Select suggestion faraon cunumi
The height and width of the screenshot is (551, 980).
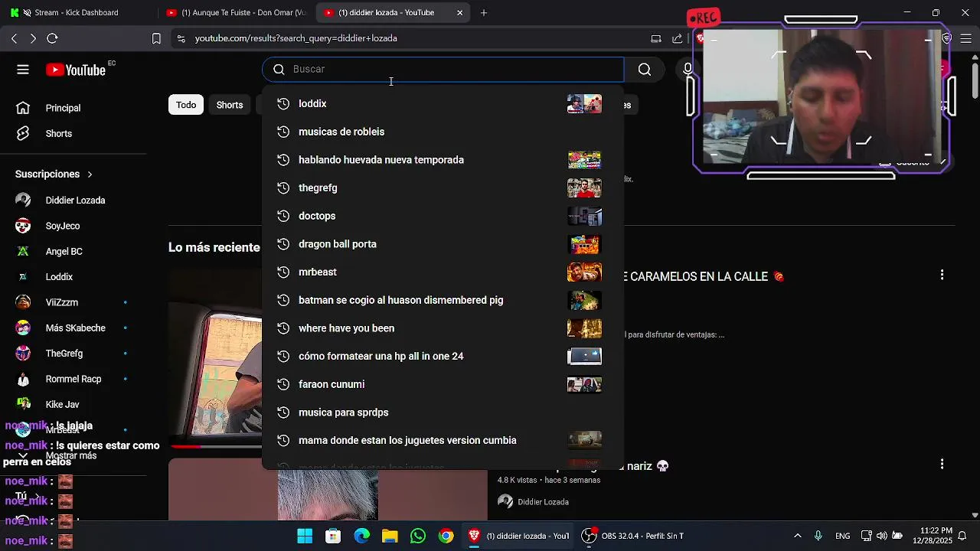pos(443,384)
